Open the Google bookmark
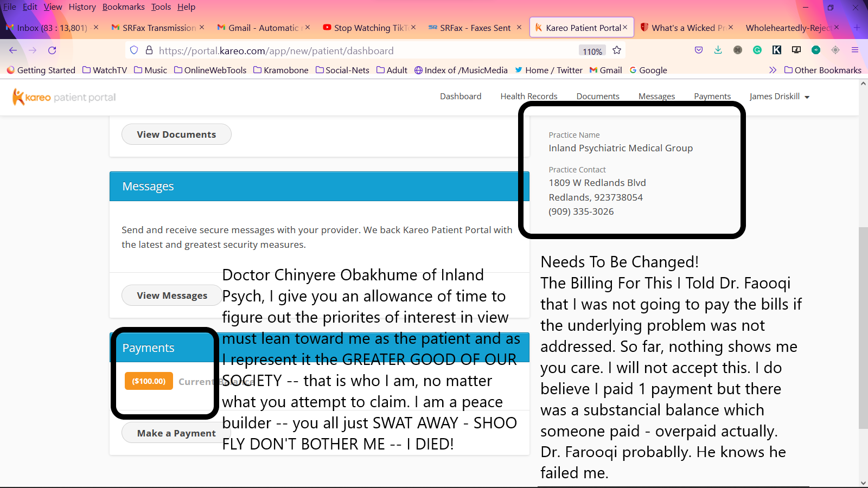Viewport: 868px width, 488px height. click(x=648, y=70)
